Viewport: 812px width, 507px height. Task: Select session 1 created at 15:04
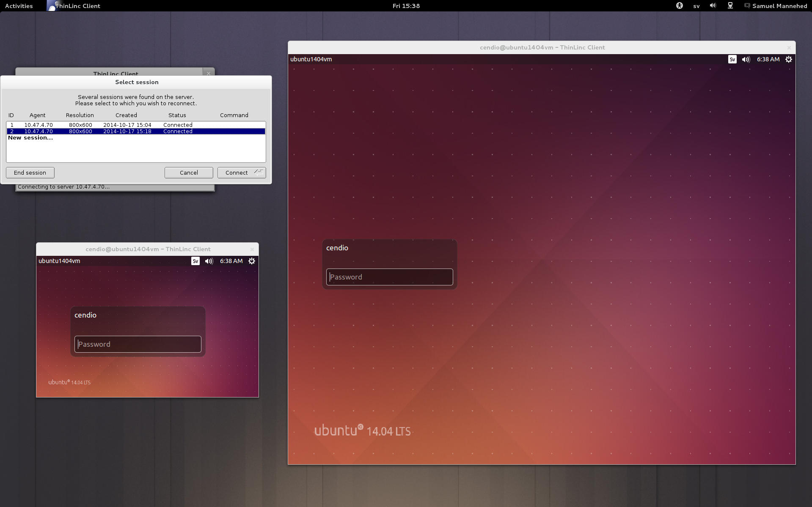point(136,125)
